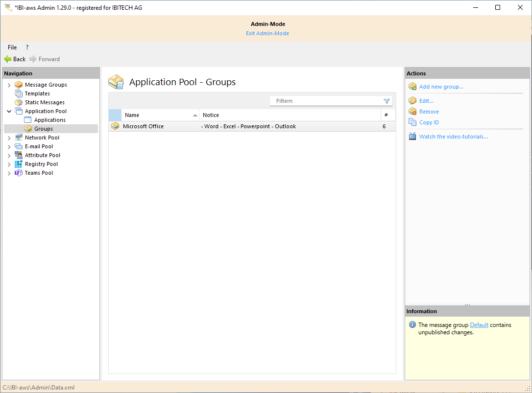Click the Teams Pool icon
Viewport: 532px width, 393px height.
pyautogui.click(x=19, y=173)
